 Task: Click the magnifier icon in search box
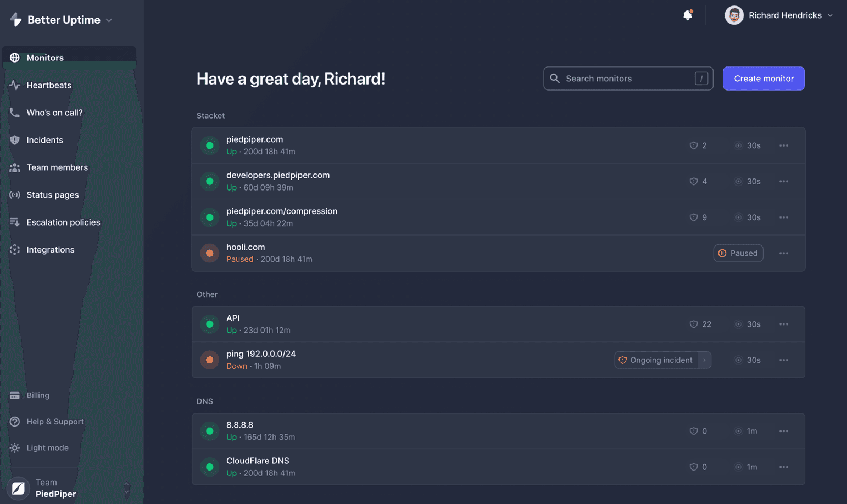[555, 79]
